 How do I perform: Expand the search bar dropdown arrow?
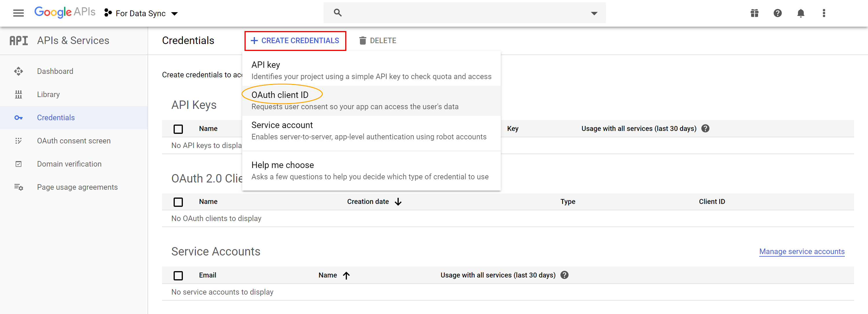(x=594, y=14)
